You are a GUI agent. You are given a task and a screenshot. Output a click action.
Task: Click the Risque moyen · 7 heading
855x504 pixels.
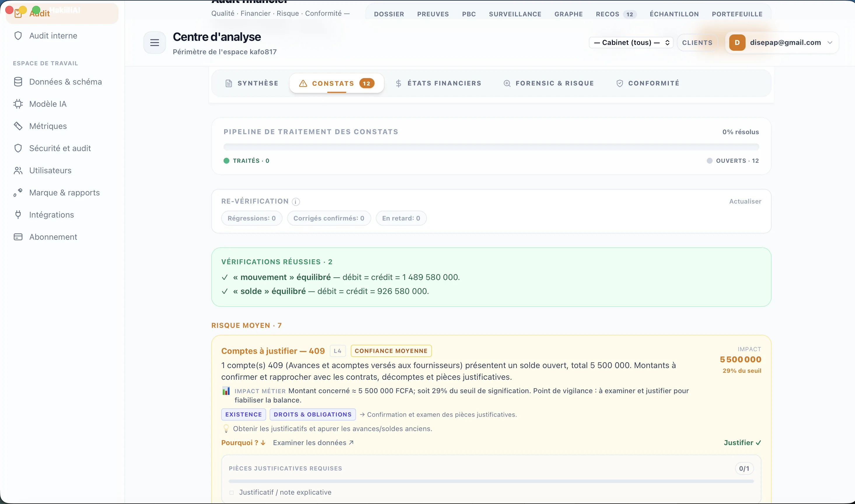[246, 325]
